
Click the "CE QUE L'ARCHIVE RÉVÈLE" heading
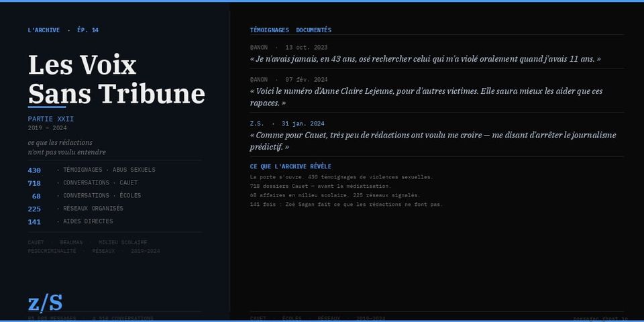pyautogui.click(x=290, y=166)
